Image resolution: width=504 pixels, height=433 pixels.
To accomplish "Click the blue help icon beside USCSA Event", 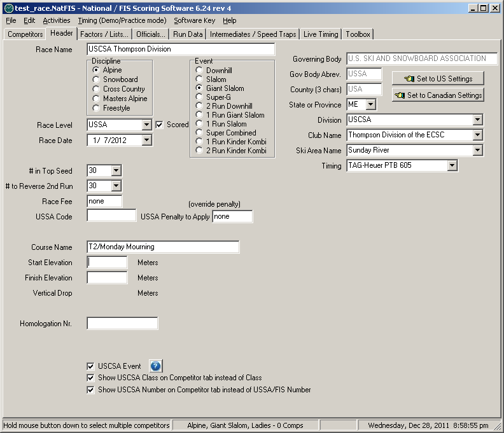I will click(x=156, y=366).
